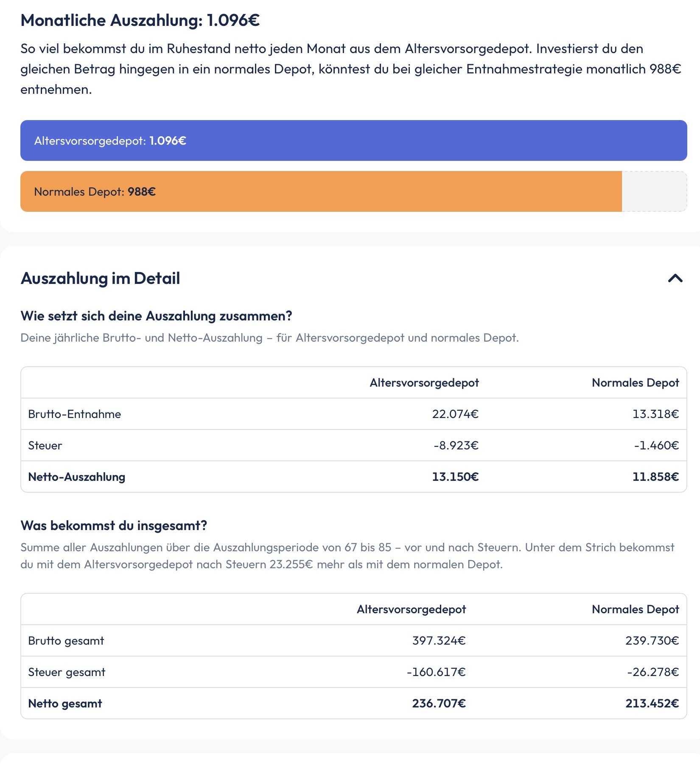Click the 'Was bekommst du insgesamt?' heading
Screen dimensions: 700x766
(x=114, y=525)
